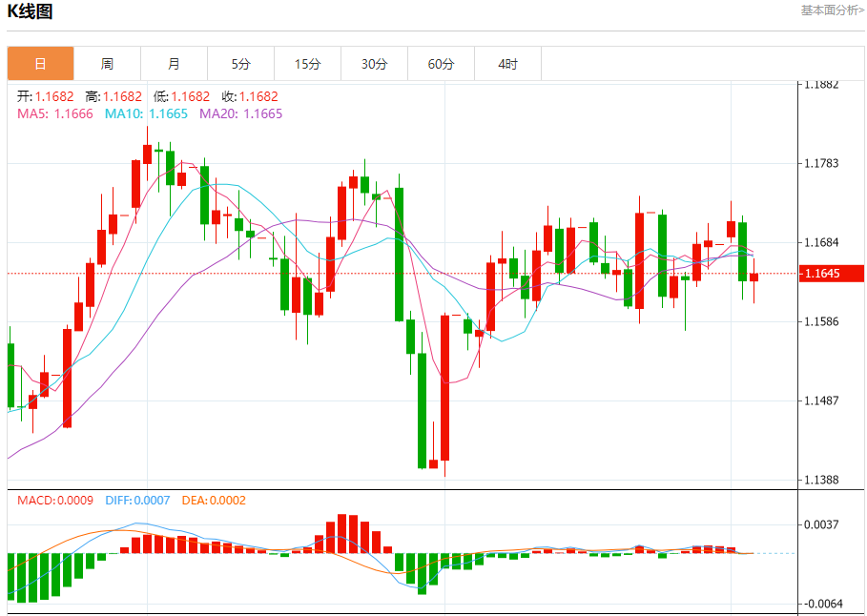Select the 日 daily chart tab
The height and width of the screenshot is (616, 867).
pyautogui.click(x=40, y=64)
